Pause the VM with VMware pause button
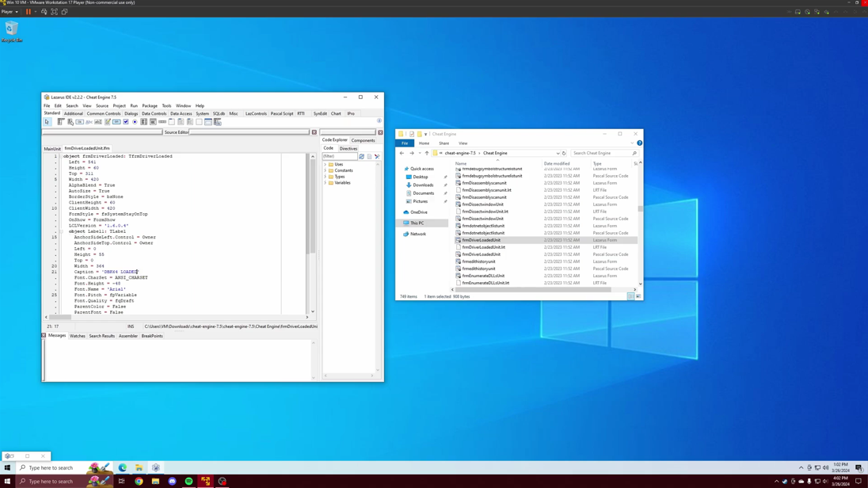This screenshot has height=488, width=868. click(28, 12)
